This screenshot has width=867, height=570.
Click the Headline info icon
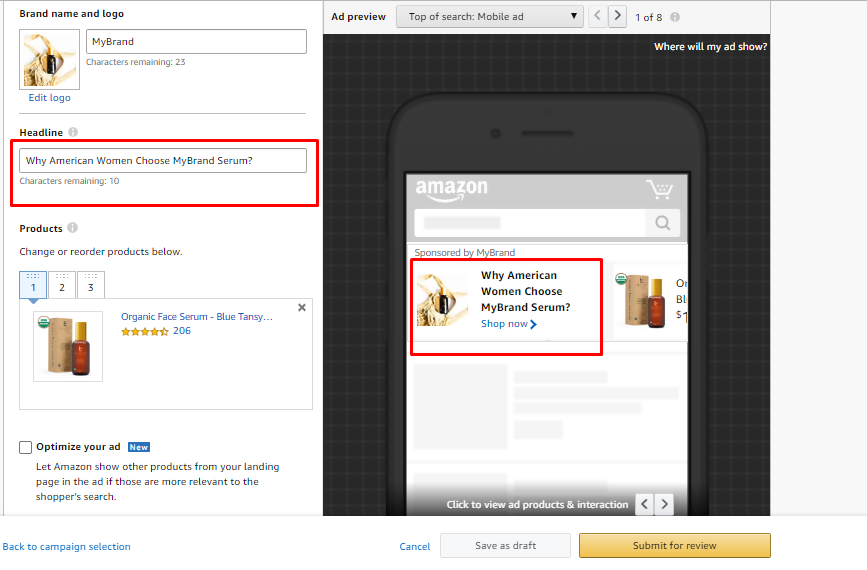click(73, 132)
